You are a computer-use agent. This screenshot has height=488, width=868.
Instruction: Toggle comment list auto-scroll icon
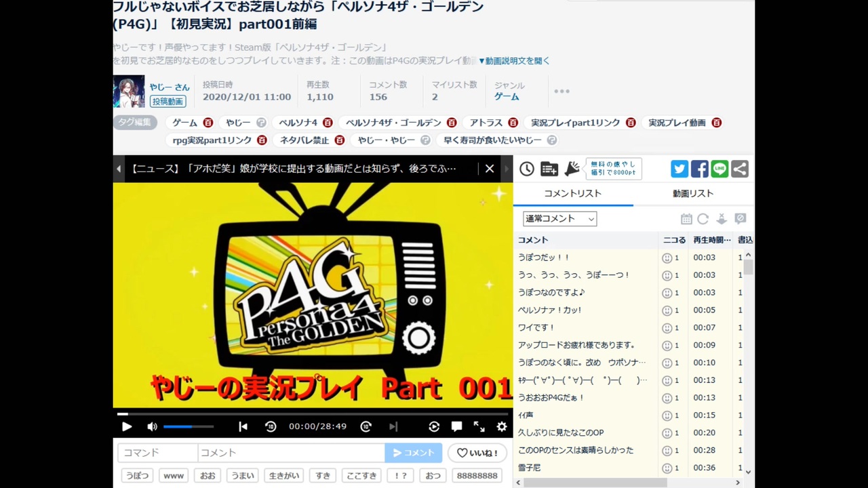point(722,219)
